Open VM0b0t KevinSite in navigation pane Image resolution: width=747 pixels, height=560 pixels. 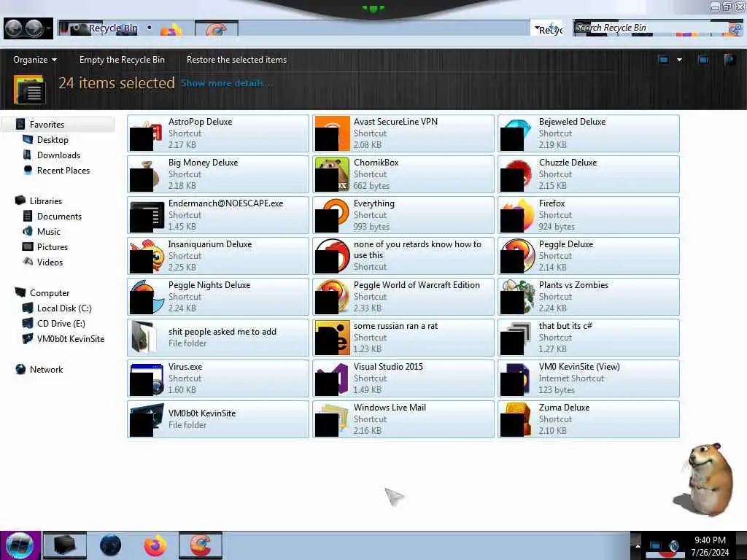71,338
